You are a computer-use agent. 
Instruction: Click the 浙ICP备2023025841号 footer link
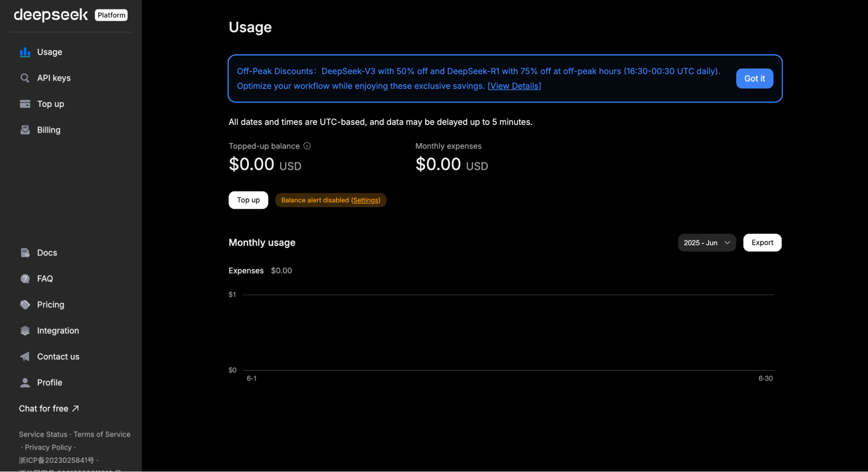[56, 460]
